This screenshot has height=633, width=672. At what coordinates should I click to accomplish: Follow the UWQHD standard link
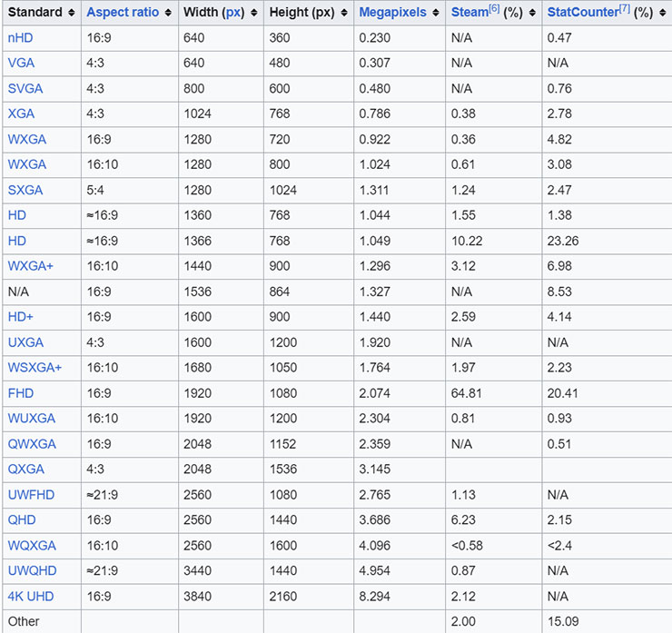pyautogui.click(x=32, y=570)
